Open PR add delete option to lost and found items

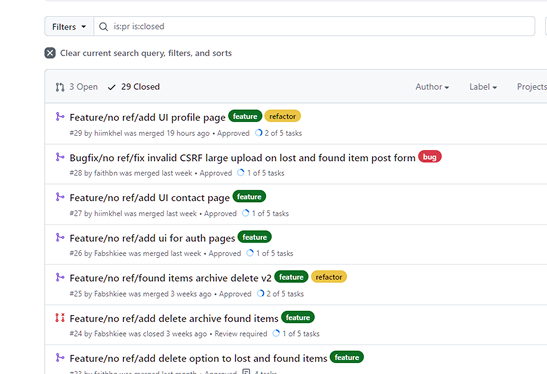click(x=198, y=359)
